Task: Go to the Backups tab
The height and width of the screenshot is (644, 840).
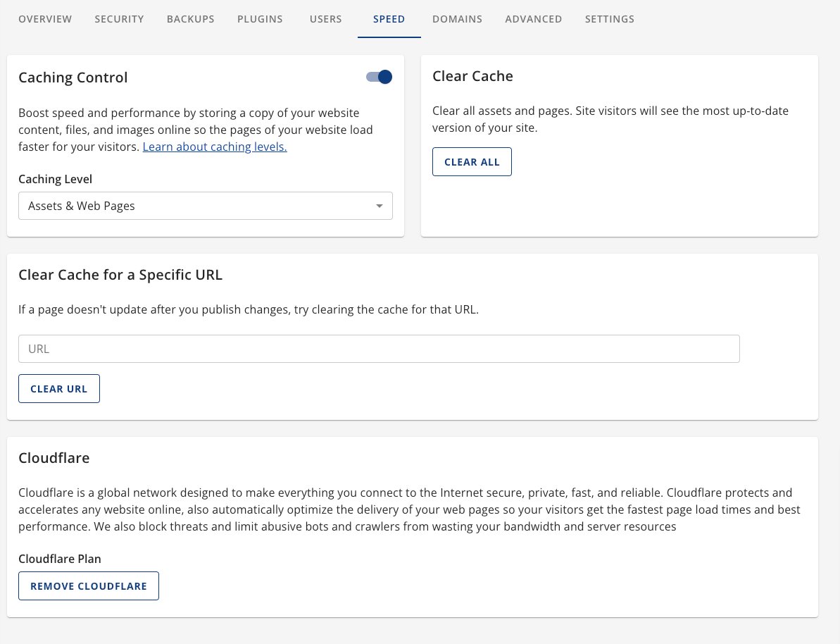Action: (x=190, y=19)
